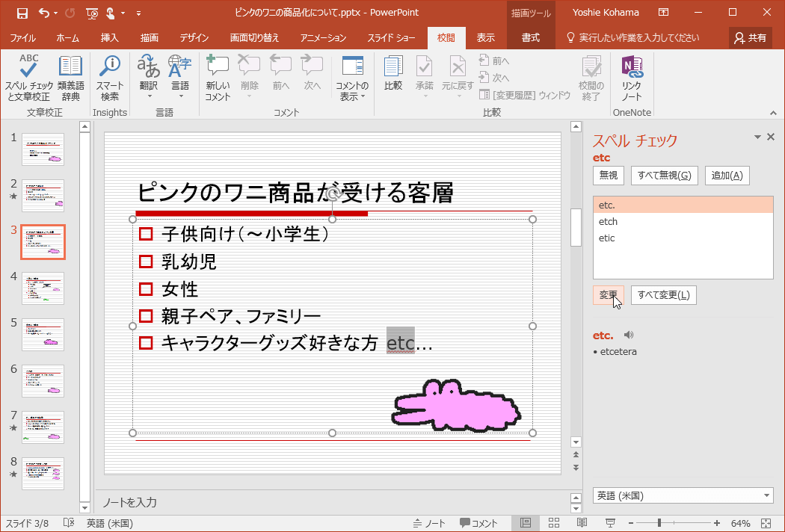Click the zoom slider in status bar
The height and width of the screenshot is (532, 785).
click(659, 523)
